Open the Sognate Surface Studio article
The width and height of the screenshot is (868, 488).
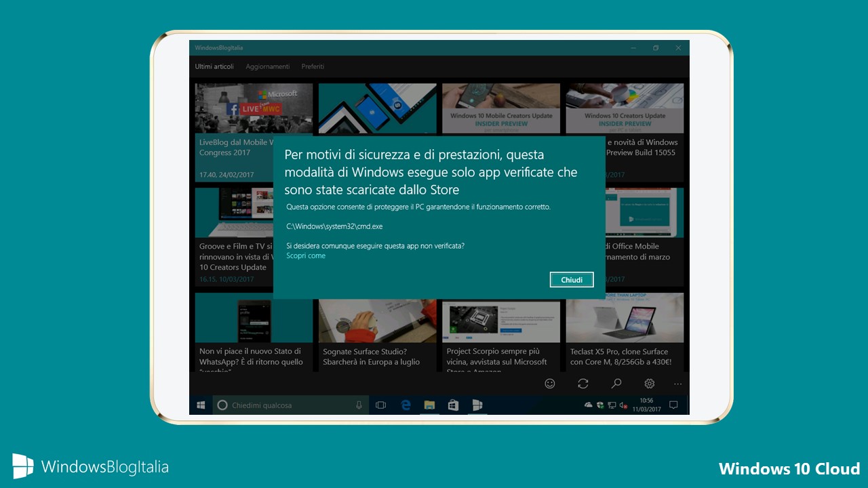click(x=377, y=331)
